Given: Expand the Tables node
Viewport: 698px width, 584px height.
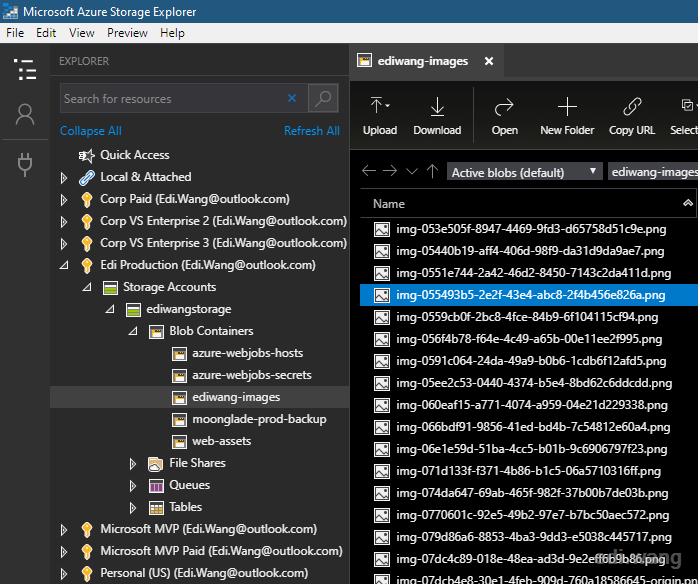Looking at the screenshot, I should [x=133, y=508].
